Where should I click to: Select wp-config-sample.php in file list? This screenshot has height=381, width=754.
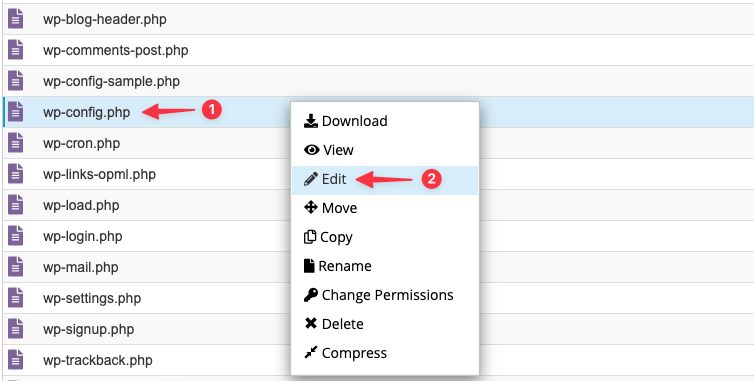coord(111,81)
